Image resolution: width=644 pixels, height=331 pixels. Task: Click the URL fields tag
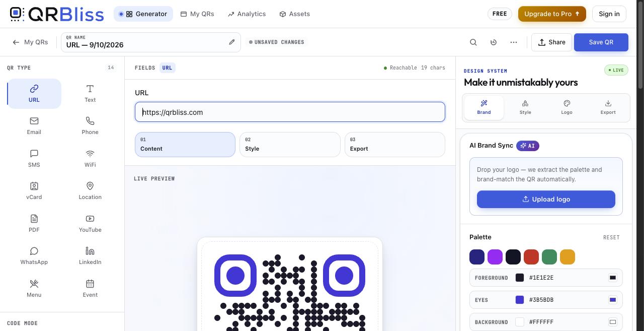pos(168,68)
